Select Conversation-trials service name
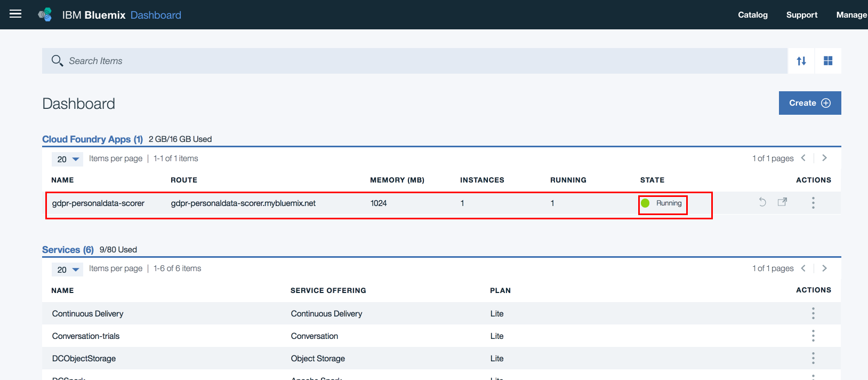The height and width of the screenshot is (380, 868). point(86,336)
